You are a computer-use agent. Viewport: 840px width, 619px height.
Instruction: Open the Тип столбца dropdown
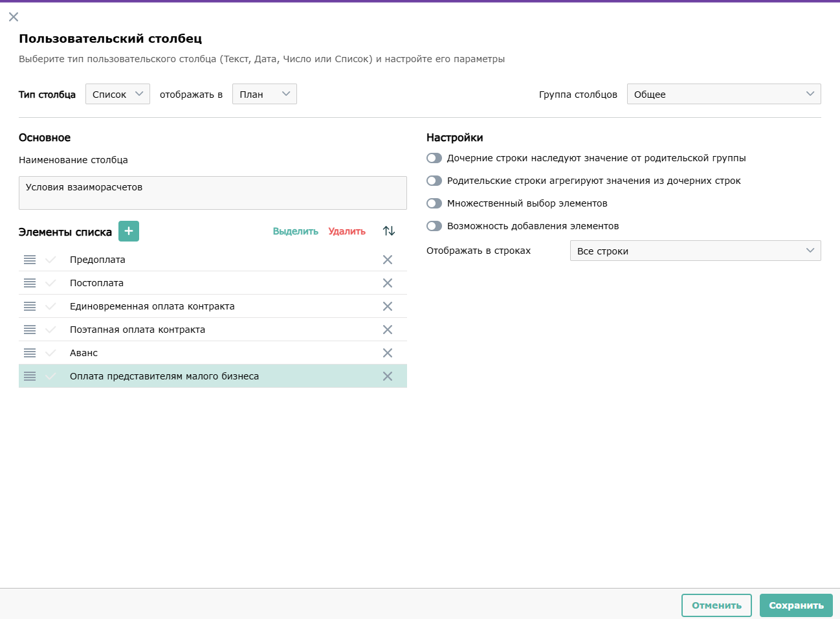point(118,94)
